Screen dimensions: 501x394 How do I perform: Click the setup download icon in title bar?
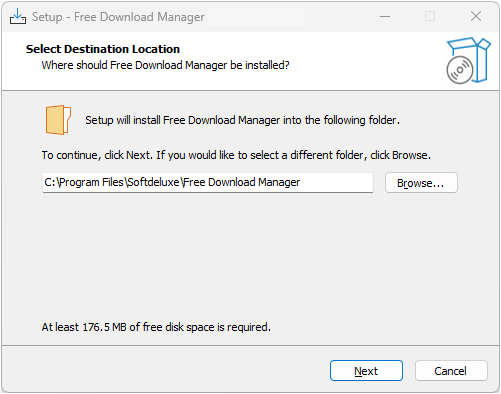pos(18,16)
